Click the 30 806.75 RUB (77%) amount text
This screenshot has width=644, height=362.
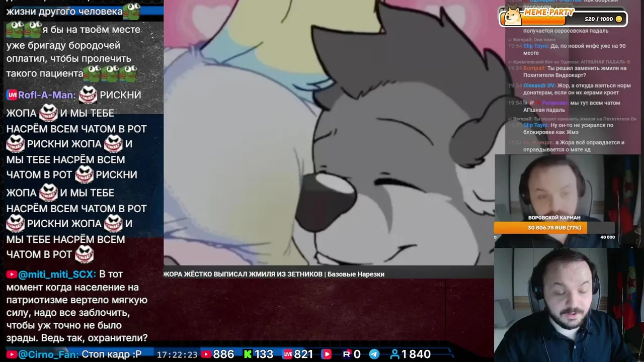[554, 228]
